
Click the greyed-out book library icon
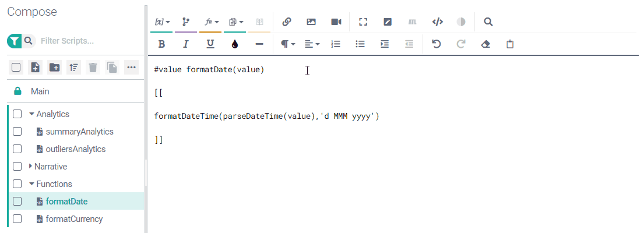click(259, 22)
